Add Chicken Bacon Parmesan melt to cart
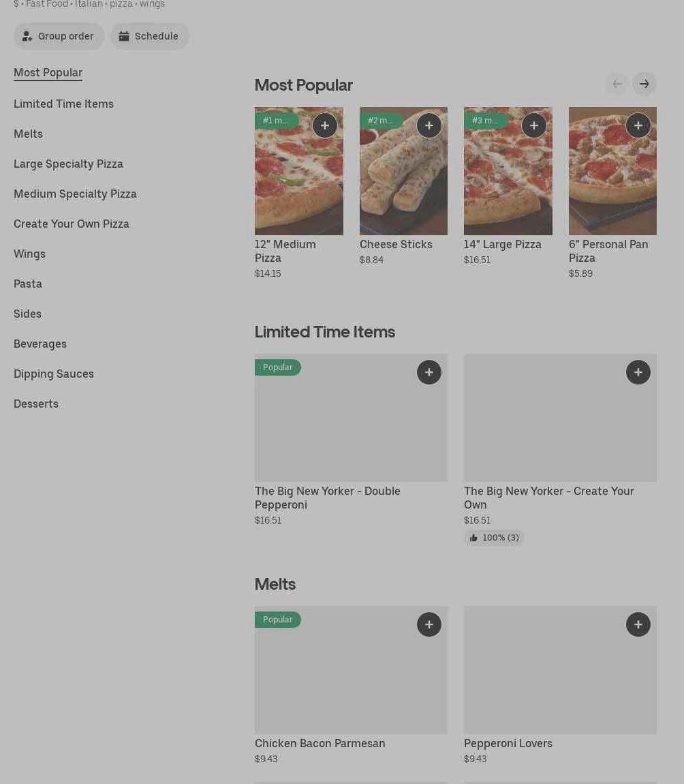This screenshot has height=784, width=684. pos(429,624)
